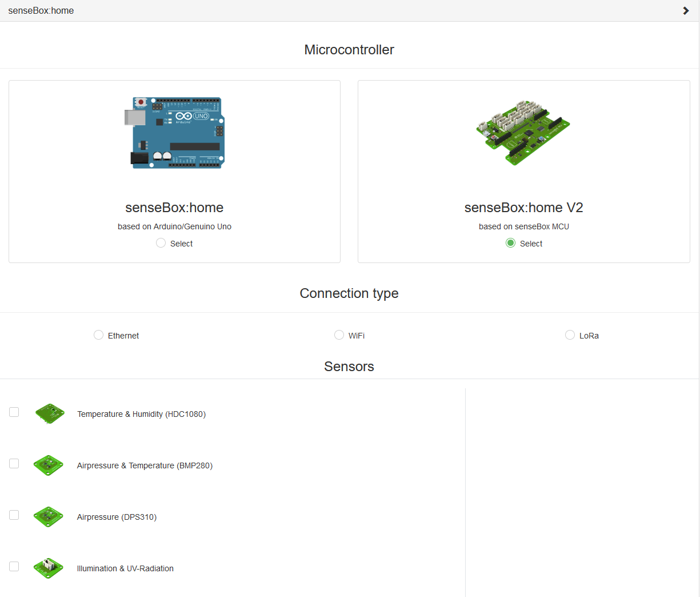Choose WiFi connection type
This screenshot has width=700, height=597.
[x=339, y=335]
